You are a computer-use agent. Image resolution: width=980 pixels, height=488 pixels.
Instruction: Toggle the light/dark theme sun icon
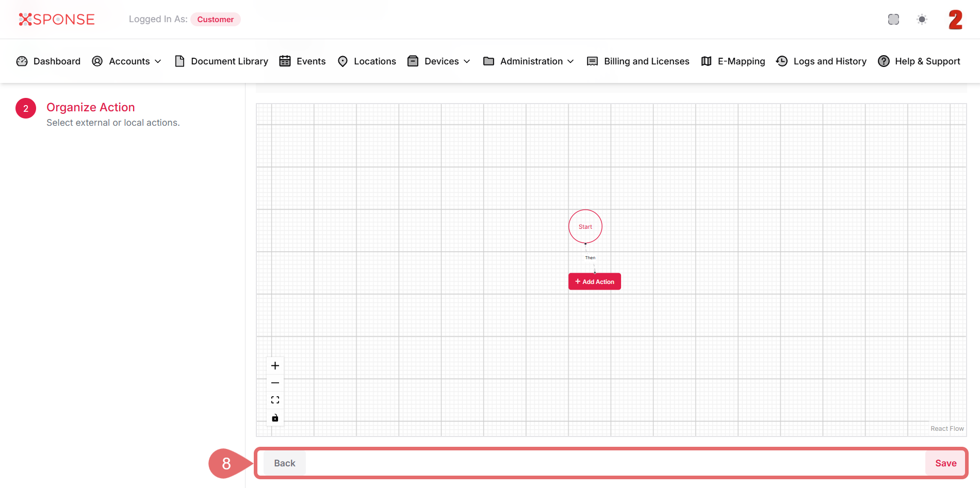pyautogui.click(x=922, y=20)
